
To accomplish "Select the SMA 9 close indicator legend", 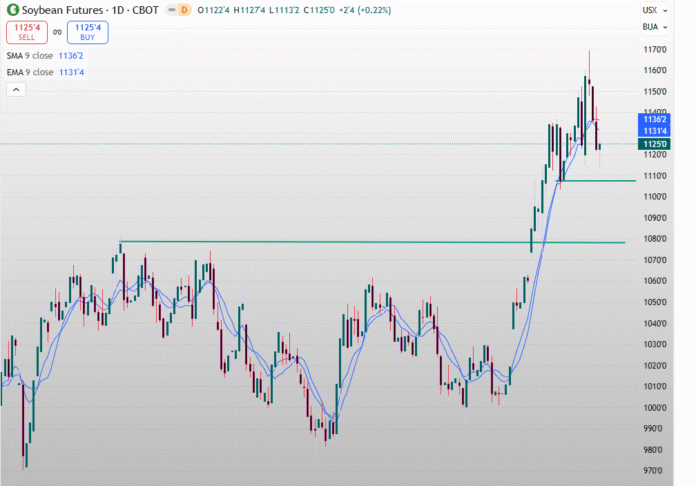I will 30,56.
